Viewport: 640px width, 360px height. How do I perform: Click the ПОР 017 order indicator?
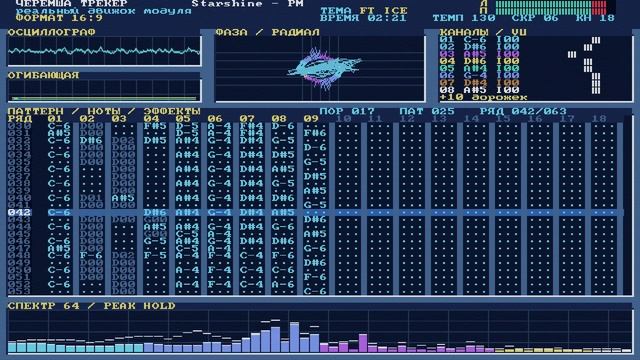point(347,111)
